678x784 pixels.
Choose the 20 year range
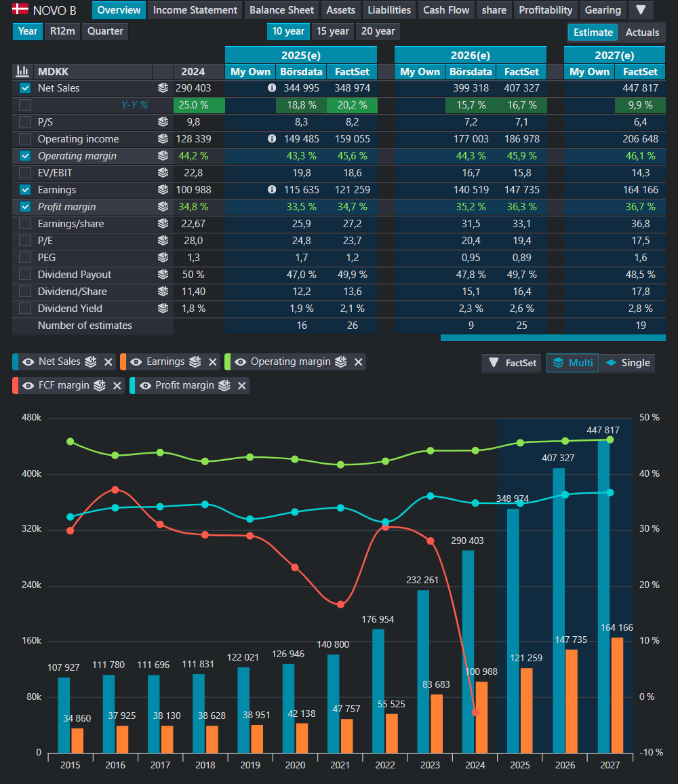[x=378, y=31]
